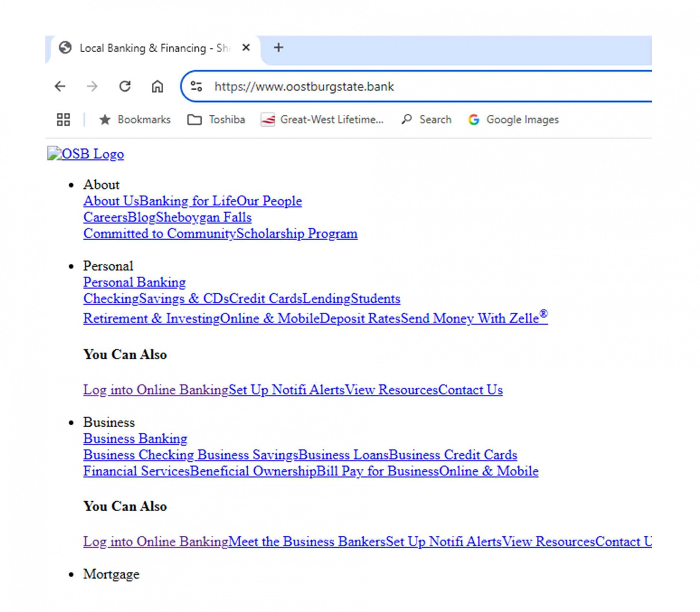Open Bill Pay for Business link
700x612 pixels.
pos(377,471)
